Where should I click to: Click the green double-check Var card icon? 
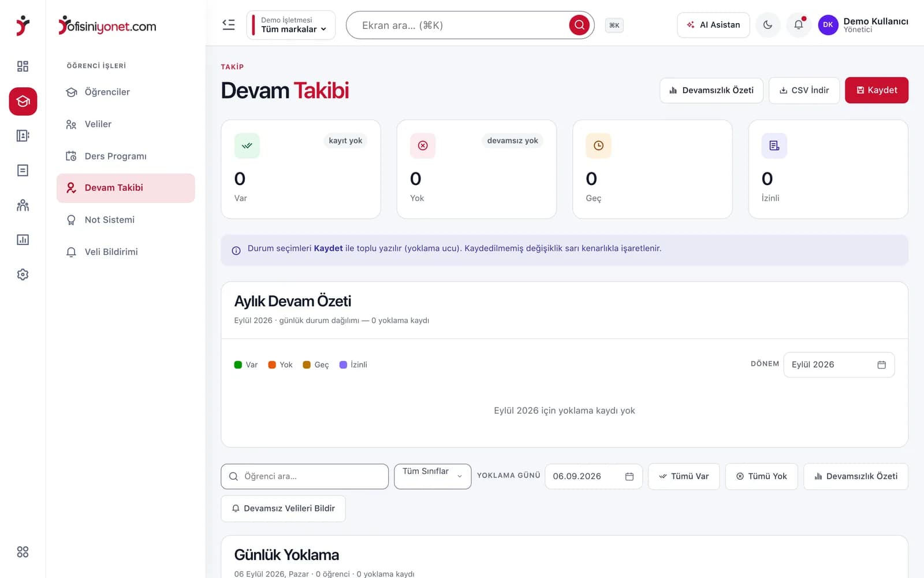point(247,146)
